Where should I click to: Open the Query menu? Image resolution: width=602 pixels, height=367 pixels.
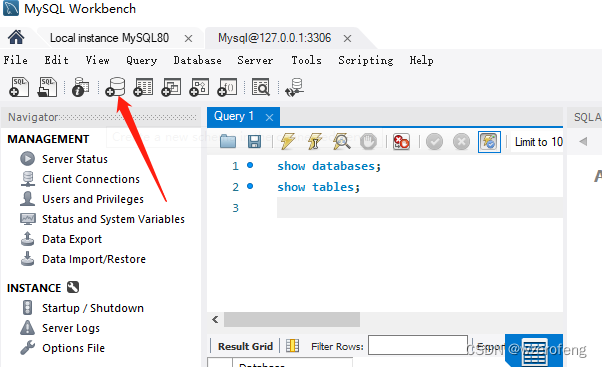(142, 60)
